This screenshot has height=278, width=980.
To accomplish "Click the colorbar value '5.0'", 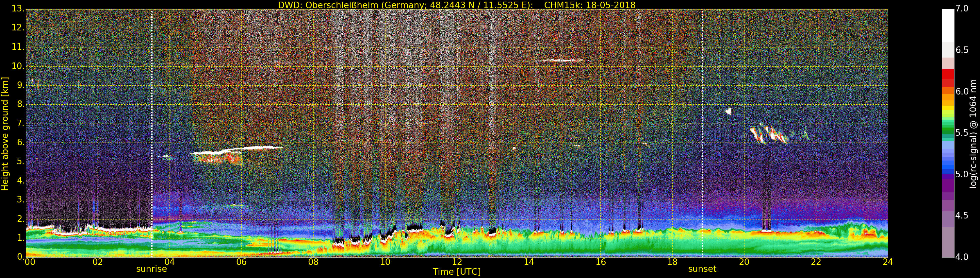I will pos(962,174).
